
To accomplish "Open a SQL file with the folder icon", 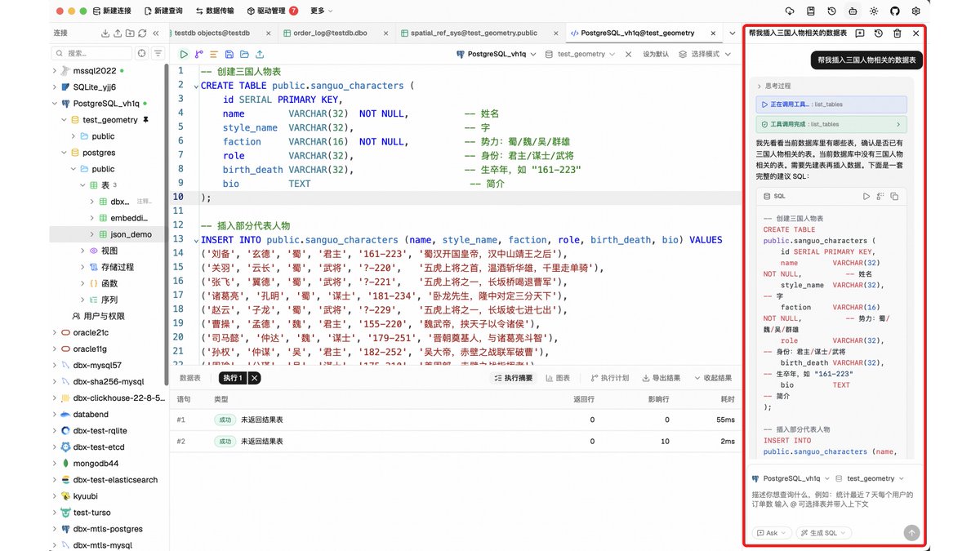I will coord(244,54).
